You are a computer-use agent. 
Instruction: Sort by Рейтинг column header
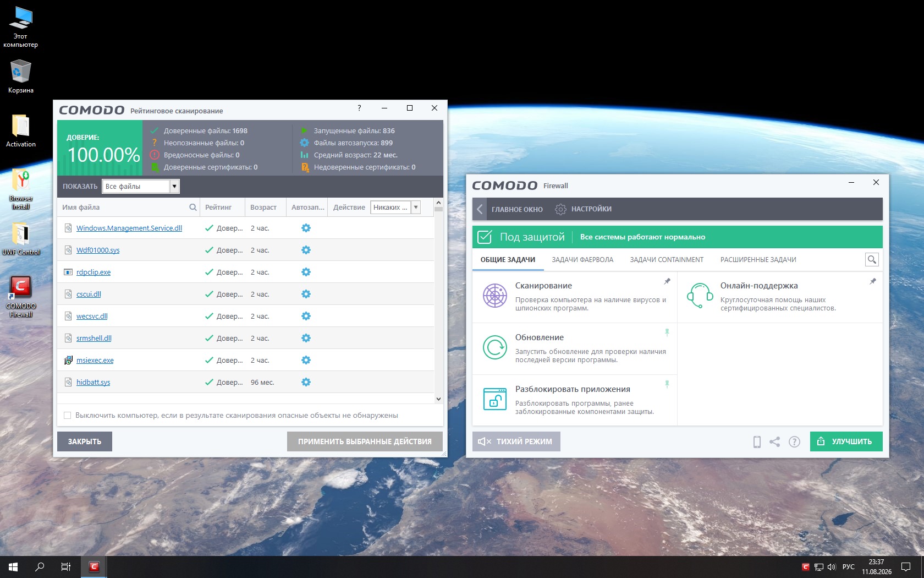(222, 208)
